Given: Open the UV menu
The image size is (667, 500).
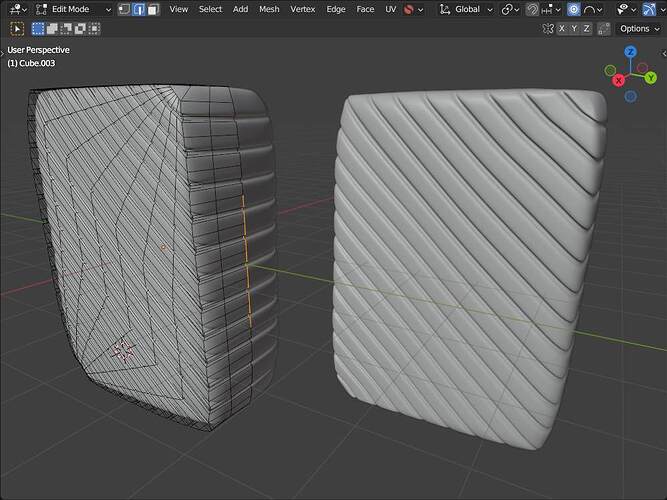Looking at the screenshot, I should [x=391, y=9].
